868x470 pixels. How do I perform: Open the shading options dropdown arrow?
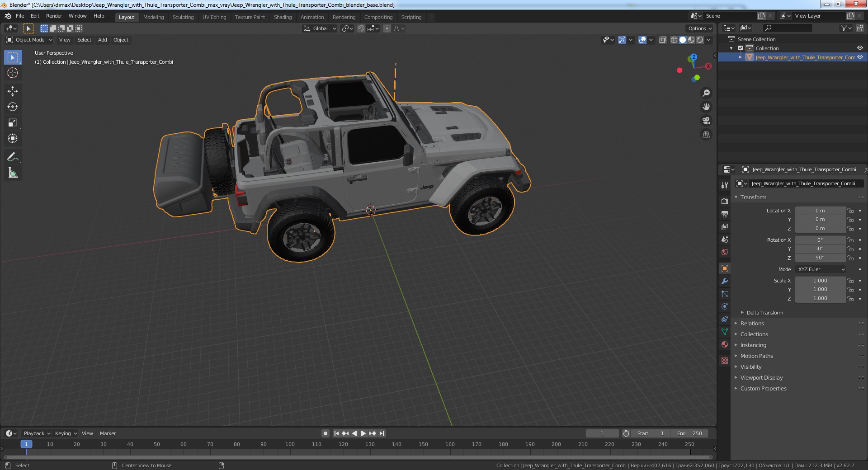point(708,40)
